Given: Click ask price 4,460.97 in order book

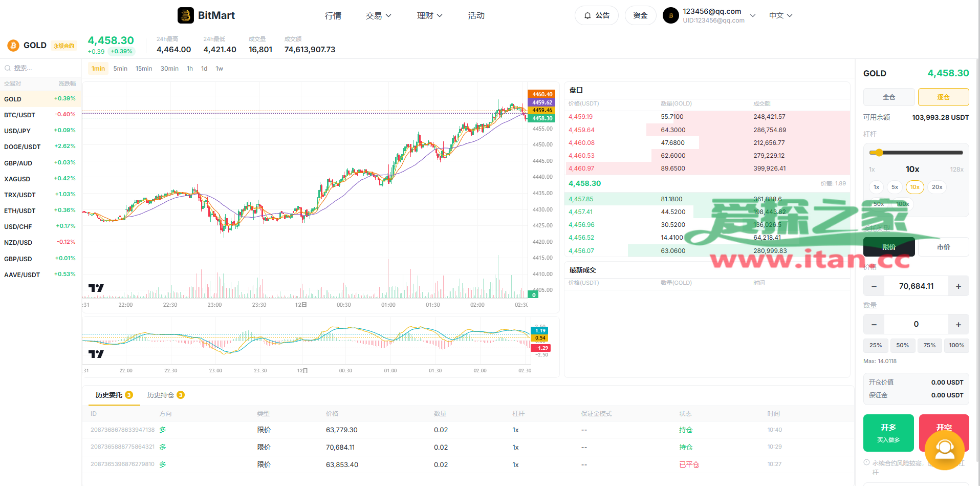Looking at the screenshot, I should [581, 168].
